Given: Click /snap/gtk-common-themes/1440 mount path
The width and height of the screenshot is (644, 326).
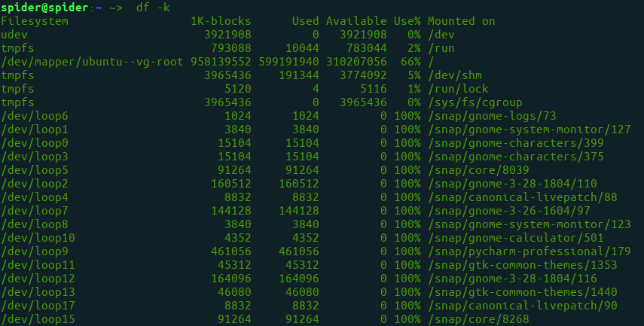Looking at the screenshot, I should coord(523,292).
